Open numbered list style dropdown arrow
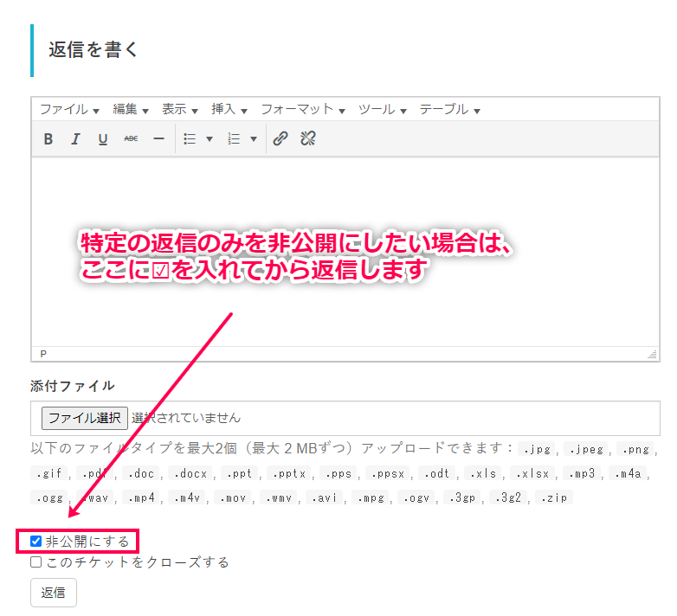The height and width of the screenshot is (616, 677). click(x=254, y=139)
